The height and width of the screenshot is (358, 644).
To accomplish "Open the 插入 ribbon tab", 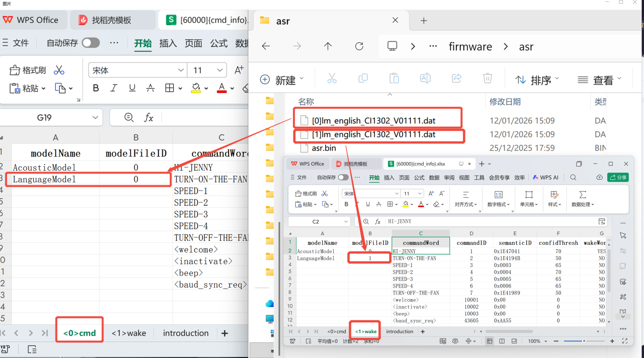I will coord(168,43).
